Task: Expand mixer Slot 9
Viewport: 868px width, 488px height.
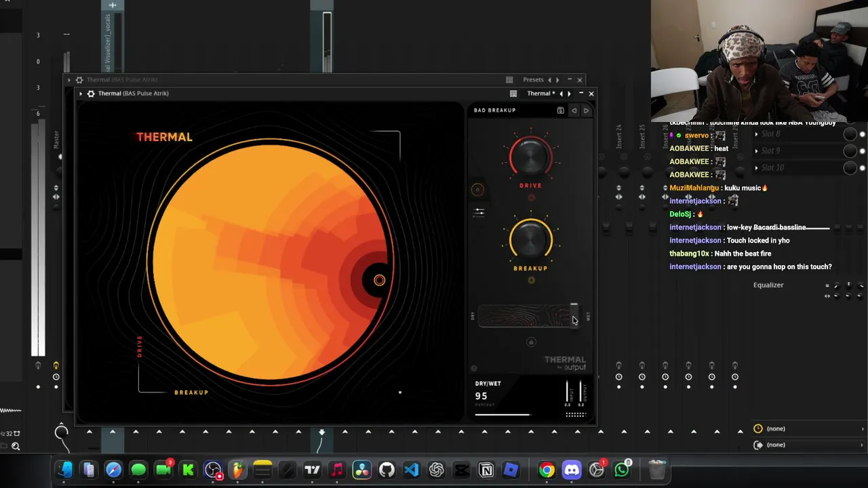Action: pos(757,151)
